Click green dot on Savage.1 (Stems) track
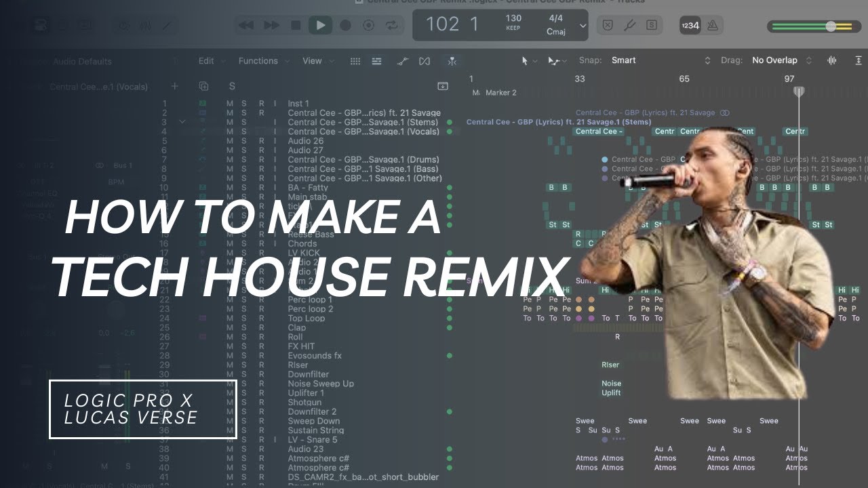This screenshot has height=488, width=868. click(x=449, y=122)
